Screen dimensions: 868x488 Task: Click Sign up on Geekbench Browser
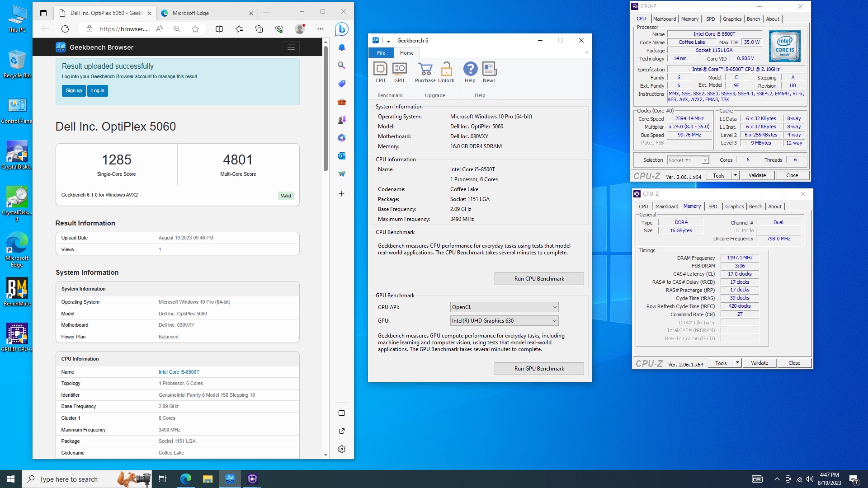(x=74, y=91)
